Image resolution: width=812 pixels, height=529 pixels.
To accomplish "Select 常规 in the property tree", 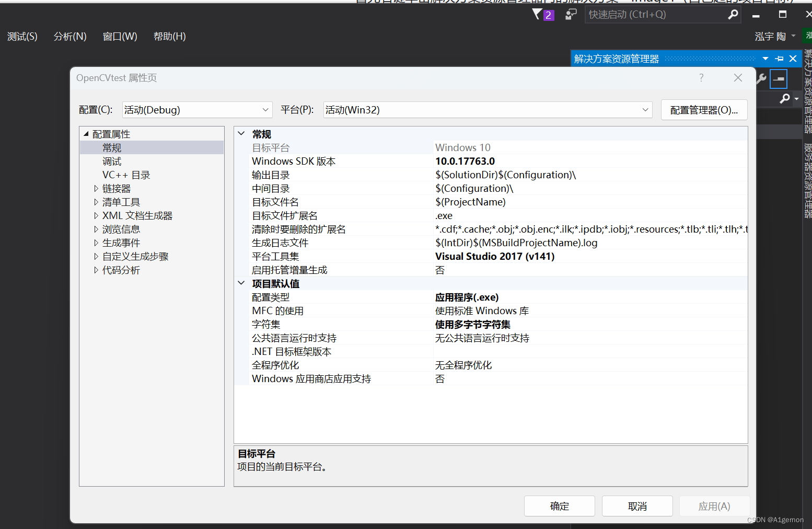I will tap(111, 147).
